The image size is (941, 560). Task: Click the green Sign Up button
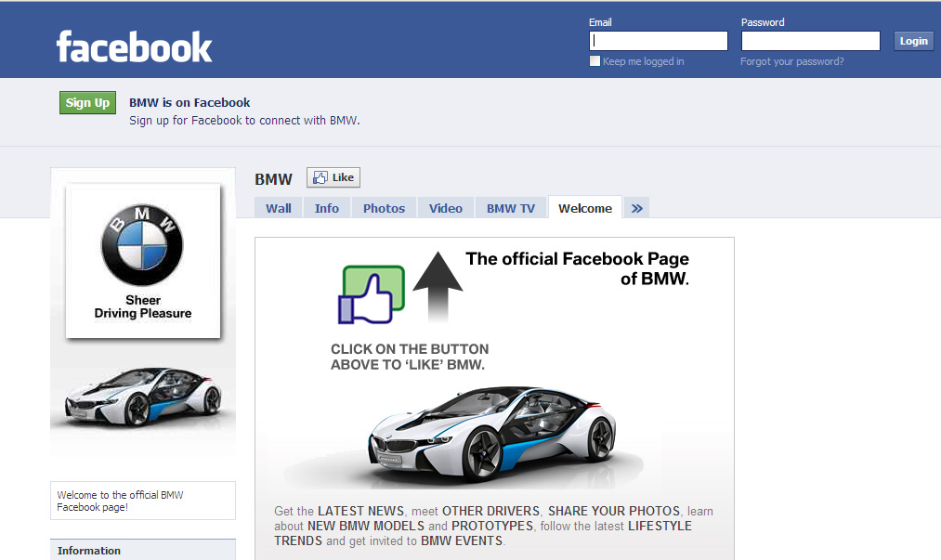pyautogui.click(x=87, y=103)
